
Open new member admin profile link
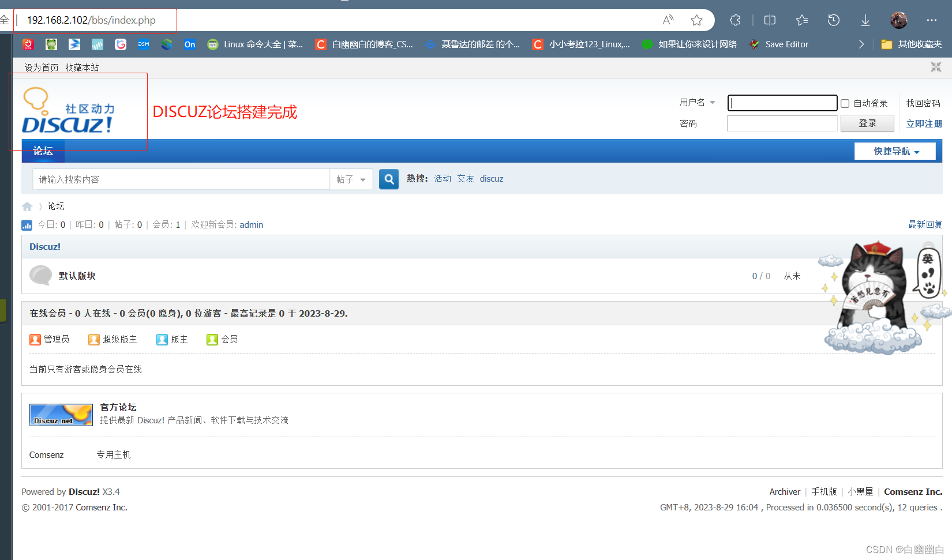tap(252, 225)
